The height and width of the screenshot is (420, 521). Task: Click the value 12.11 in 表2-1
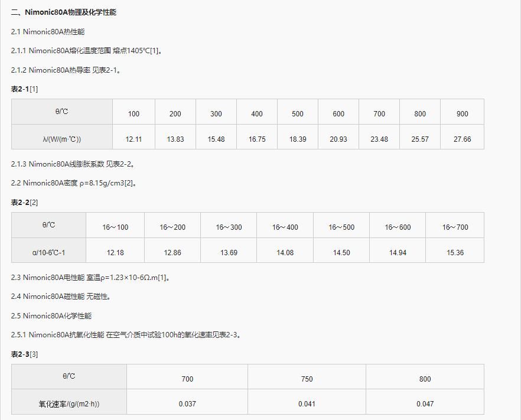point(133,138)
